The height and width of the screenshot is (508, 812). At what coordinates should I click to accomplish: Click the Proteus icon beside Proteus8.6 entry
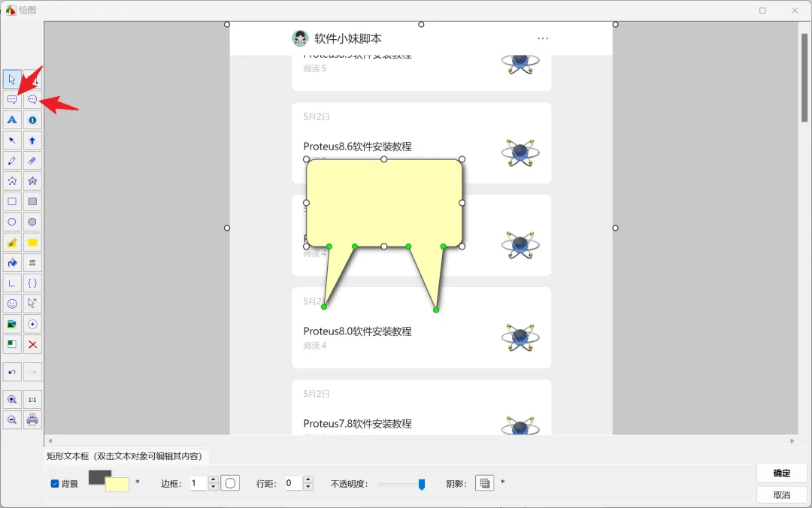[x=520, y=153]
